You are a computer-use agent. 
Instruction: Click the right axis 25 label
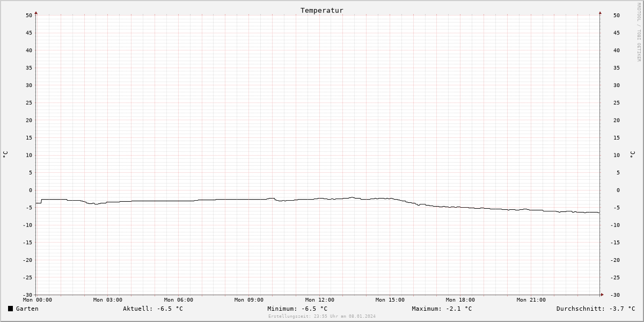pos(617,103)
